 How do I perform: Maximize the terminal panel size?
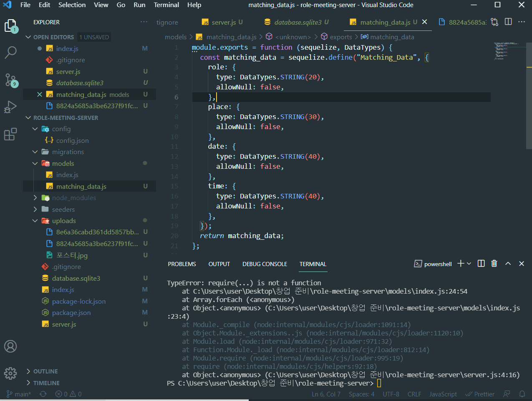(x=508, y=264)
